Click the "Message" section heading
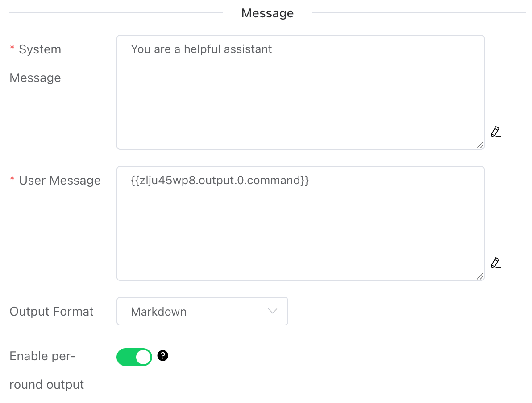The height and width of the screenshot is (403, 532). pos(267,13)
